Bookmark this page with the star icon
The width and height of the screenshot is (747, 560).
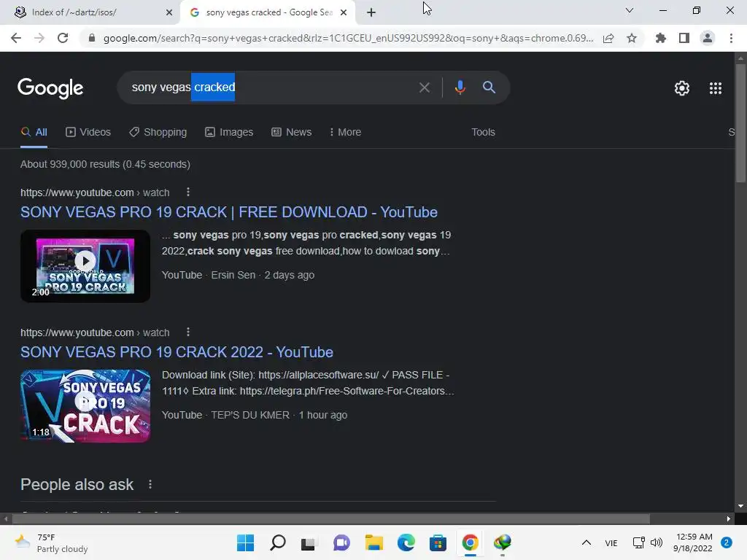[632, 38]
